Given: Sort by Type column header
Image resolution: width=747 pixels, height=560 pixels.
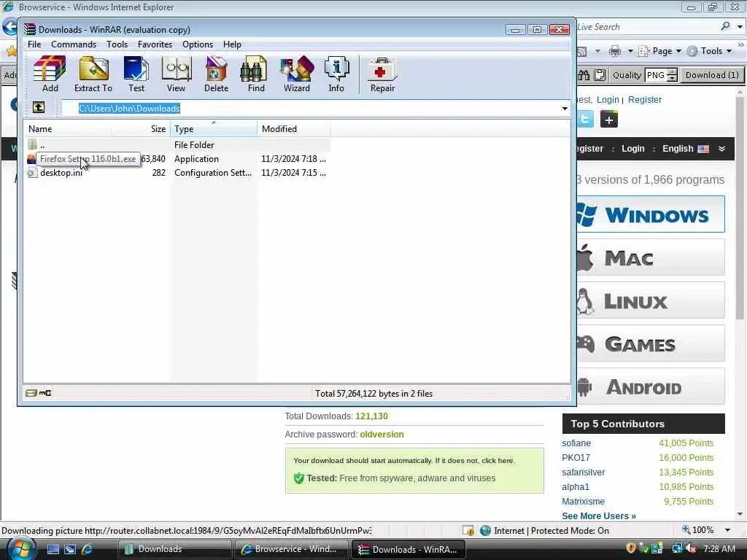Looking at the screenshot, I should (x=214, y=128).
